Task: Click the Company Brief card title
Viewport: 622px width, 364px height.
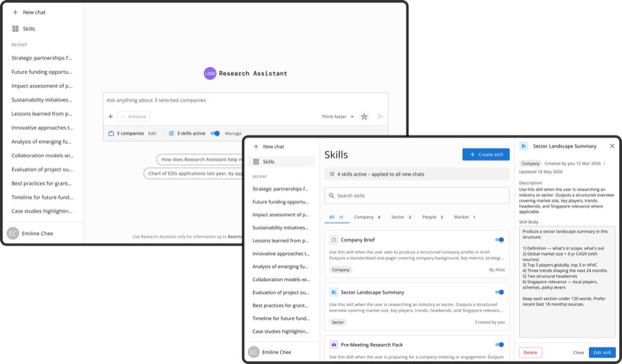Action: pos(358,240)
